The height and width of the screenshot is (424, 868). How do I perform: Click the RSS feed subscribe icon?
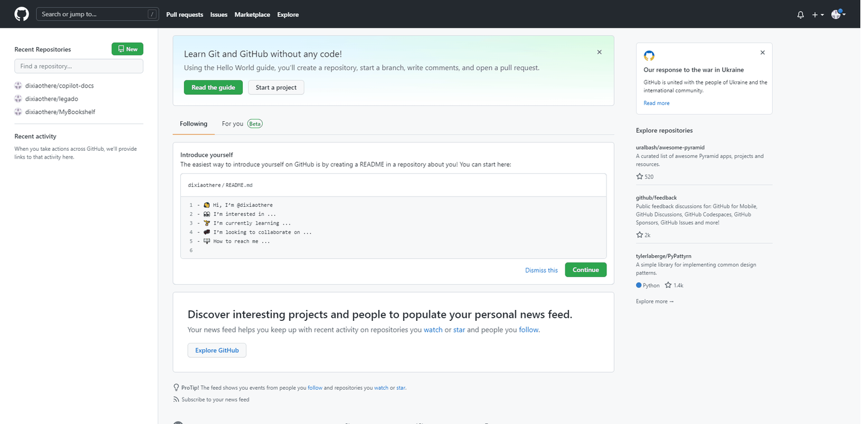tap(176, 399)
